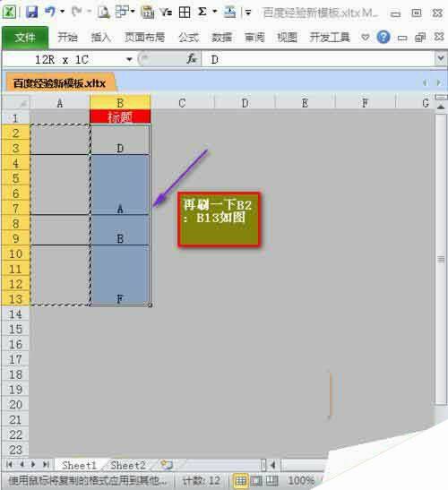Select Page Break Preview status bar icon
This screenshot has width=448, height=490.
tap(271, 481)
